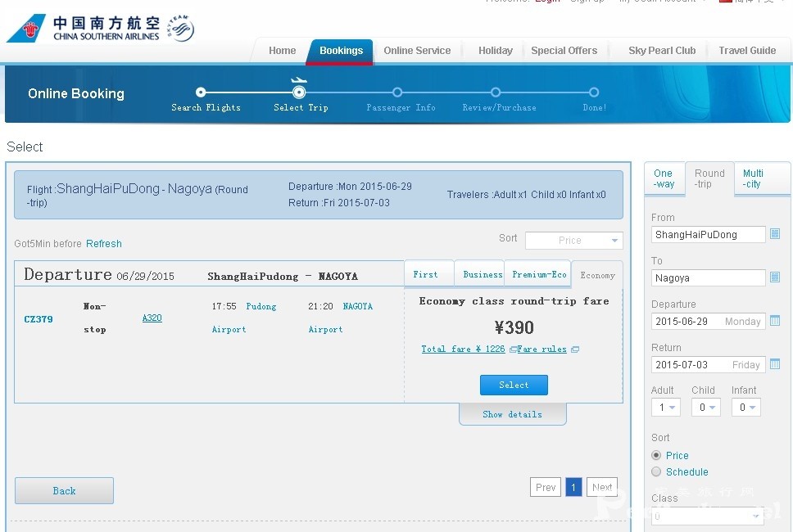
Task: Open the Class dropdown in sidebar
Action: (707, 516)
